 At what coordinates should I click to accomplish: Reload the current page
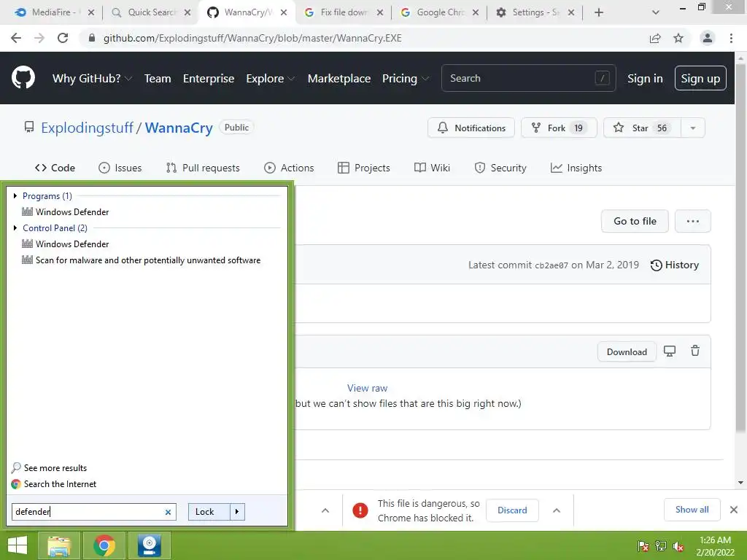tap(63, 38)
